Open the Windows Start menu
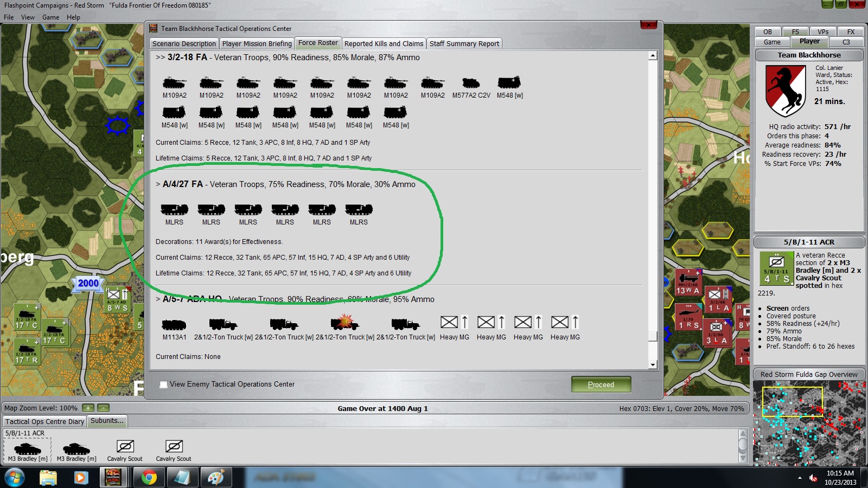The width and height of the screenshot is (868, 488). tap(14, 478)
